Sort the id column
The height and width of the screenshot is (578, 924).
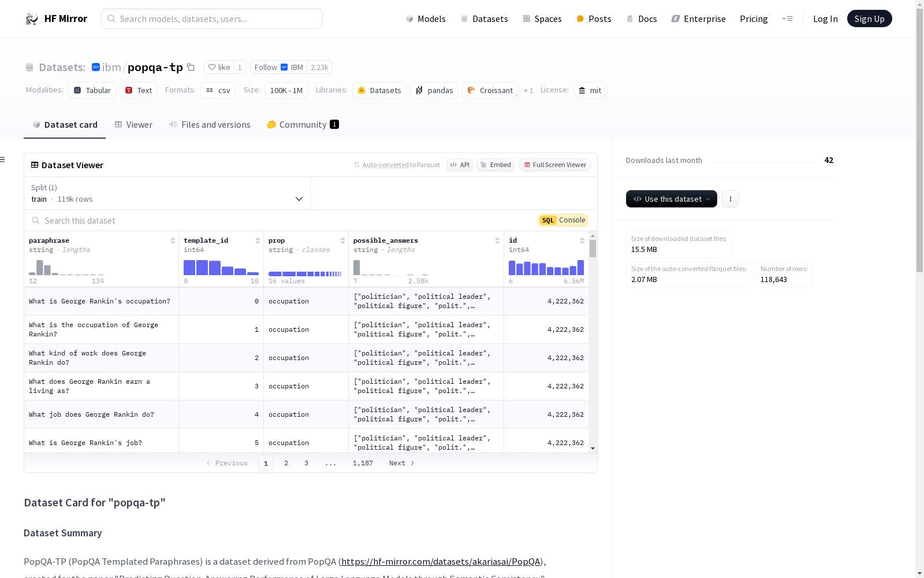582,240
